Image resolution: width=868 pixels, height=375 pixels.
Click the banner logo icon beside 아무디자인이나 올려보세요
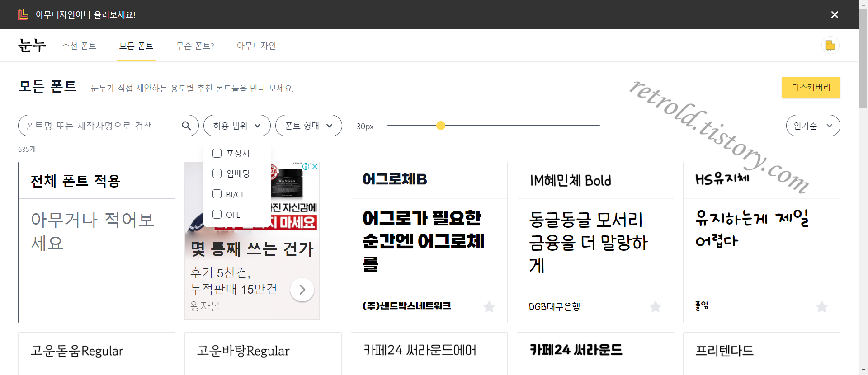pos(23,14)
